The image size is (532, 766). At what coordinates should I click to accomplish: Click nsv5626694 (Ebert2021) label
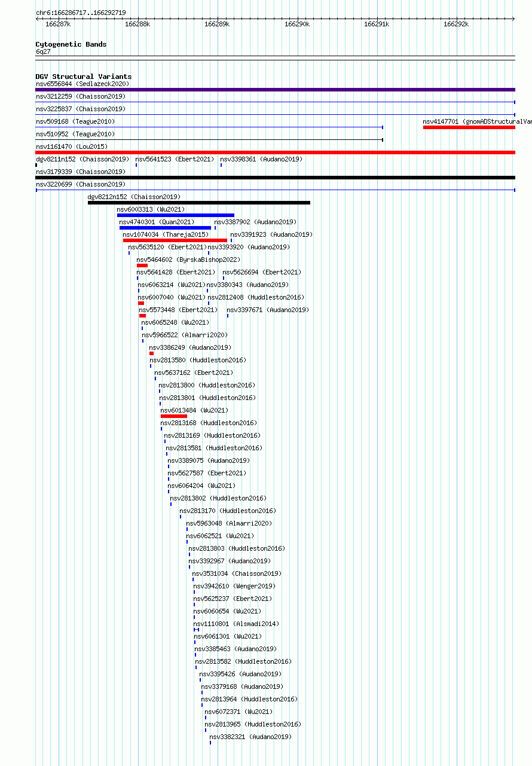click(262, 272)
